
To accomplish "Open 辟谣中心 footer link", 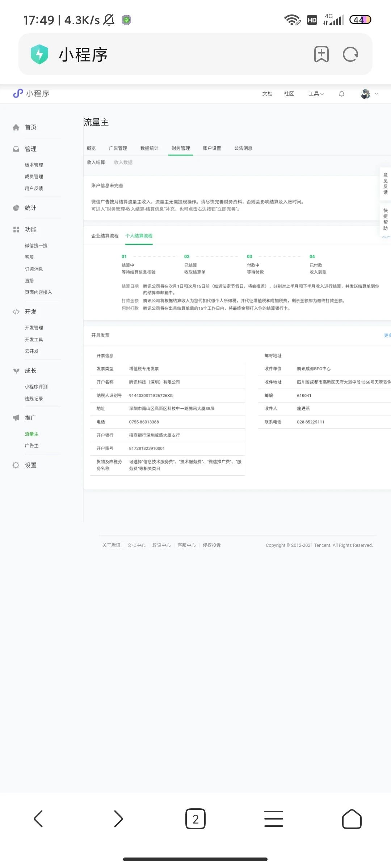I will (x=161, y=545).
